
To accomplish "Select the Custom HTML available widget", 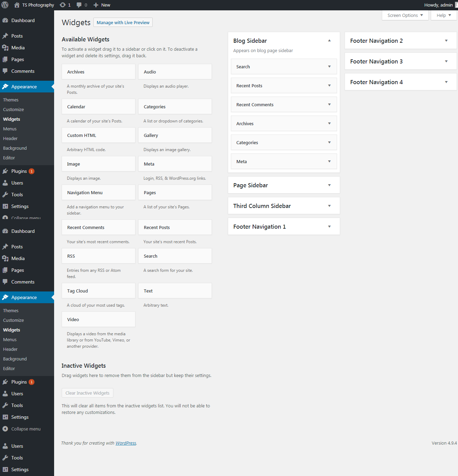I will click(x=99, y=135).
